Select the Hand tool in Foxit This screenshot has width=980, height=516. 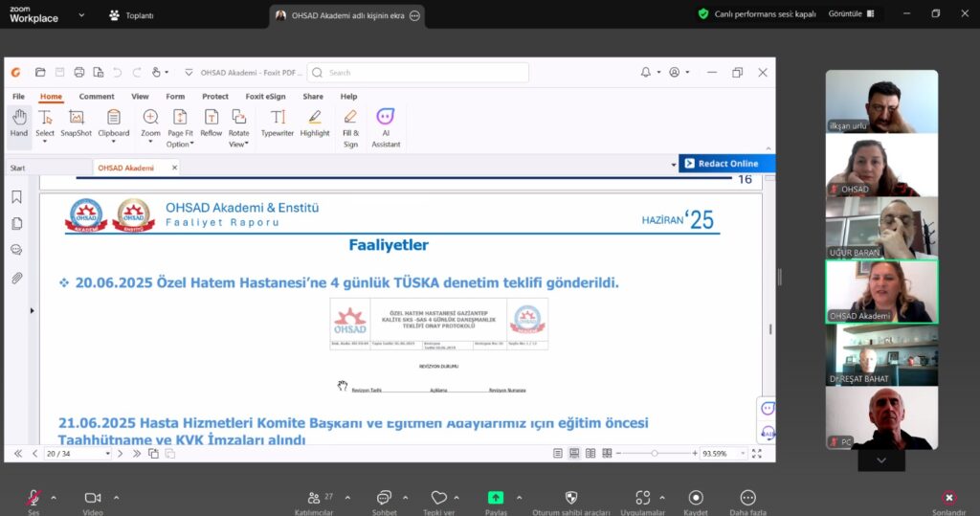19,123
